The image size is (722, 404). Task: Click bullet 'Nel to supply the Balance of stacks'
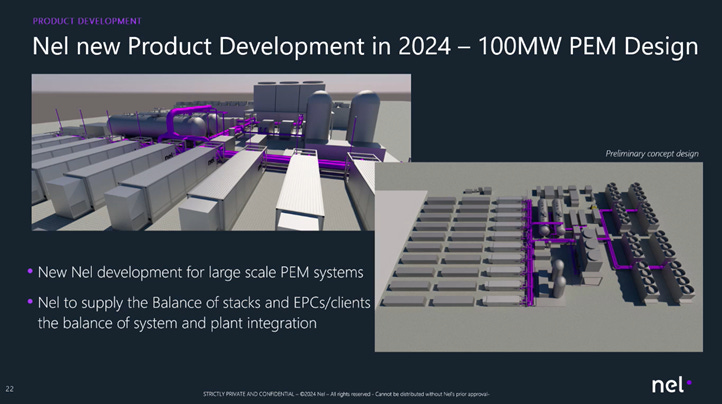[x=204, y=313]
